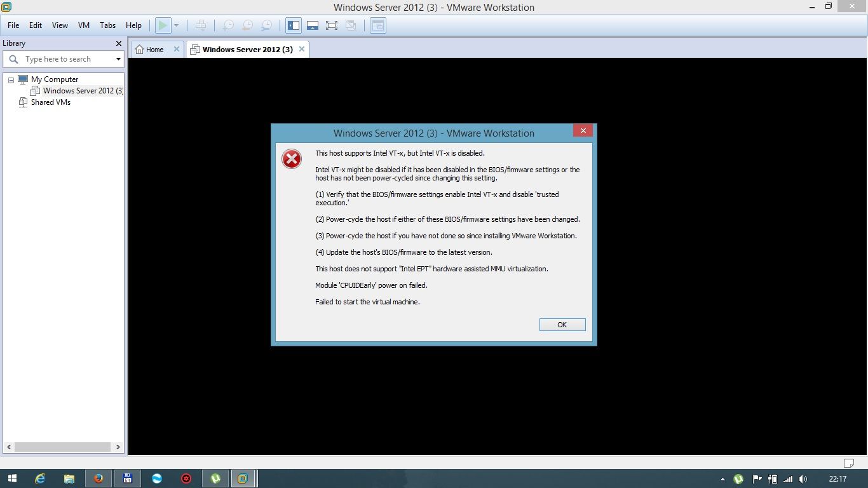Screen dimensions: 868x488
Task: Click the uTorrent tray icon
Action: tap(738, 479)
